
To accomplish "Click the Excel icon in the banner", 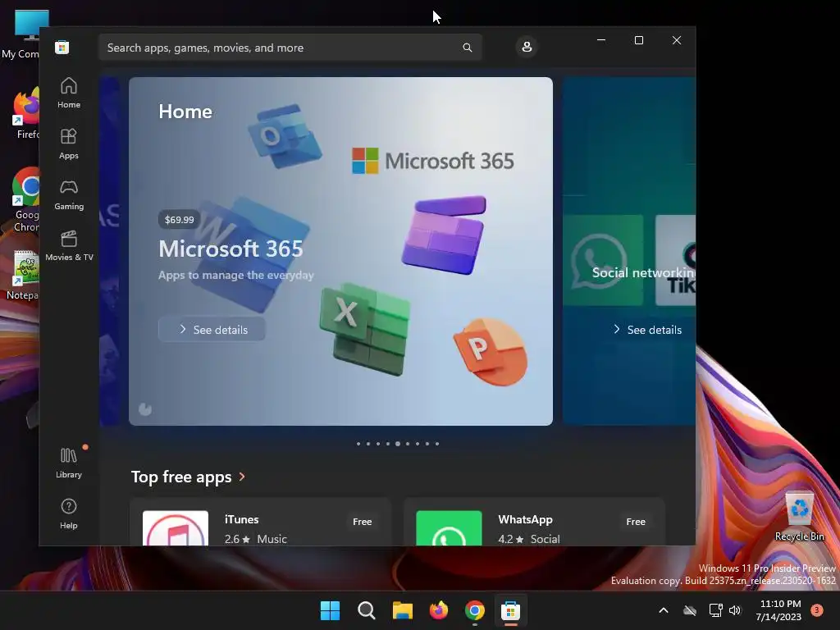I will [365, 329].
